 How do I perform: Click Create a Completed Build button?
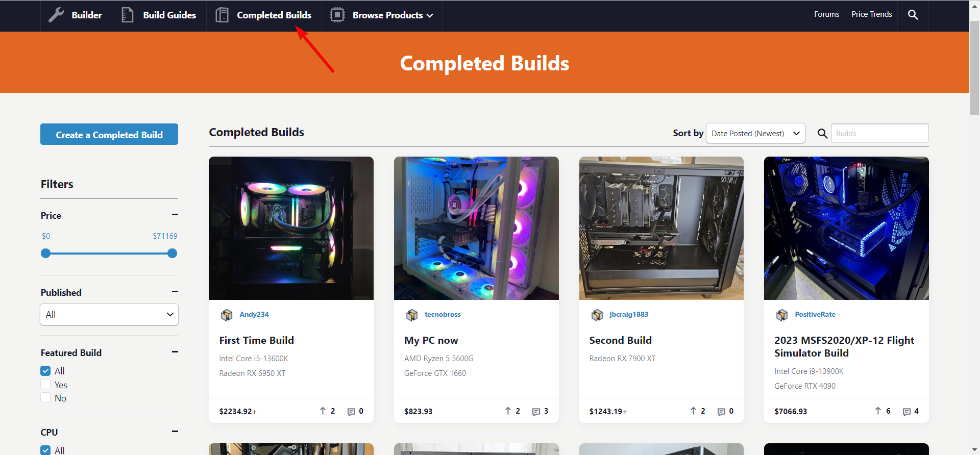click(109, 134)
